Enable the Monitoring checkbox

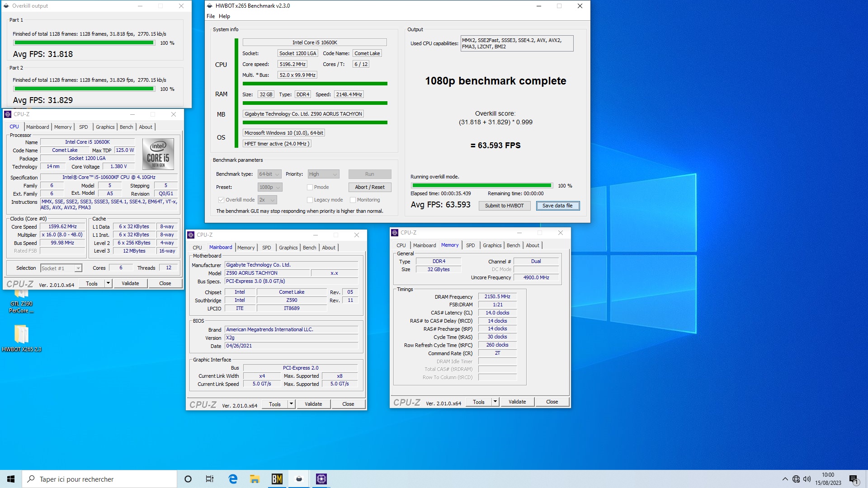pyautogui.click(x=353, y=200)
